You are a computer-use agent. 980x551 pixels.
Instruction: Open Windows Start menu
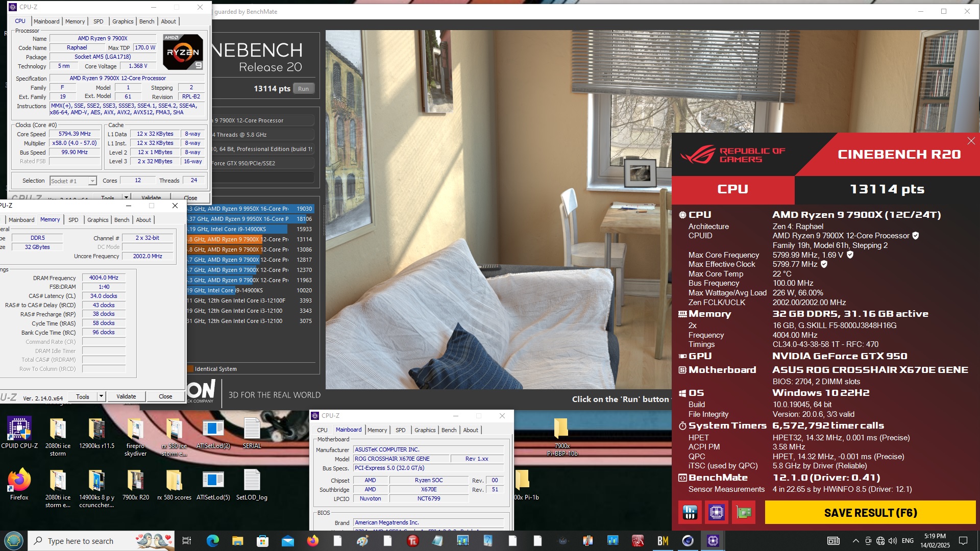(13, 540)
